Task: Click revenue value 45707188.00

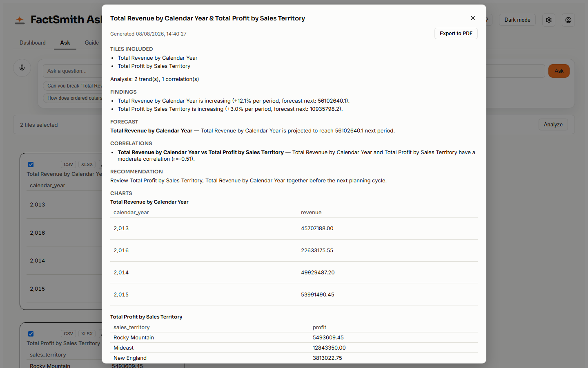Action: [317, 228]
